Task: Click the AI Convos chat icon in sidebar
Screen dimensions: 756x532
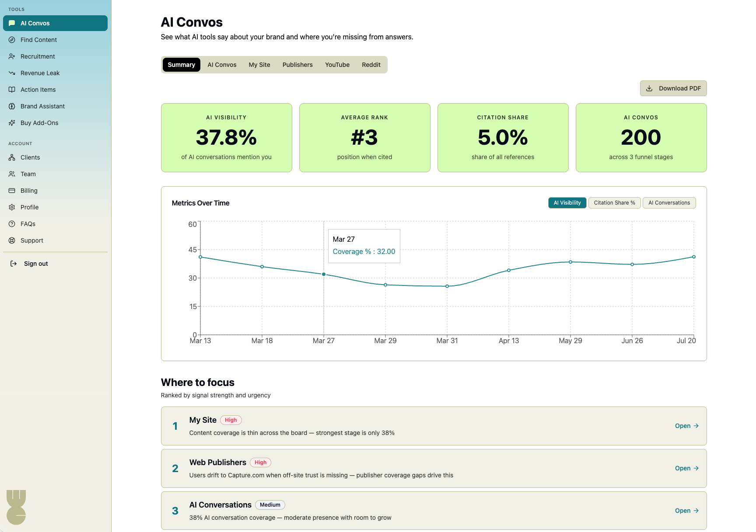Action: pyautogui.click(x=12, y=23)
